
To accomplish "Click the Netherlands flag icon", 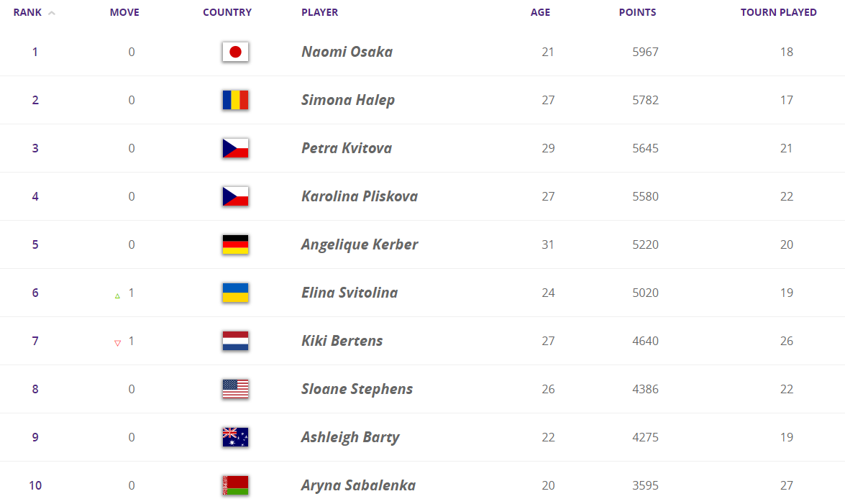I will coord(235,341).
